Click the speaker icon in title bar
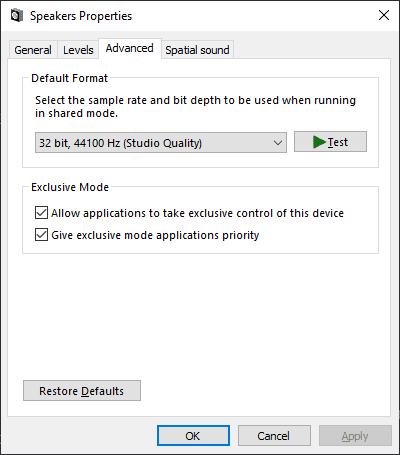Image resolution: width=400 pixels, height=455 pixels. point(17,16)
